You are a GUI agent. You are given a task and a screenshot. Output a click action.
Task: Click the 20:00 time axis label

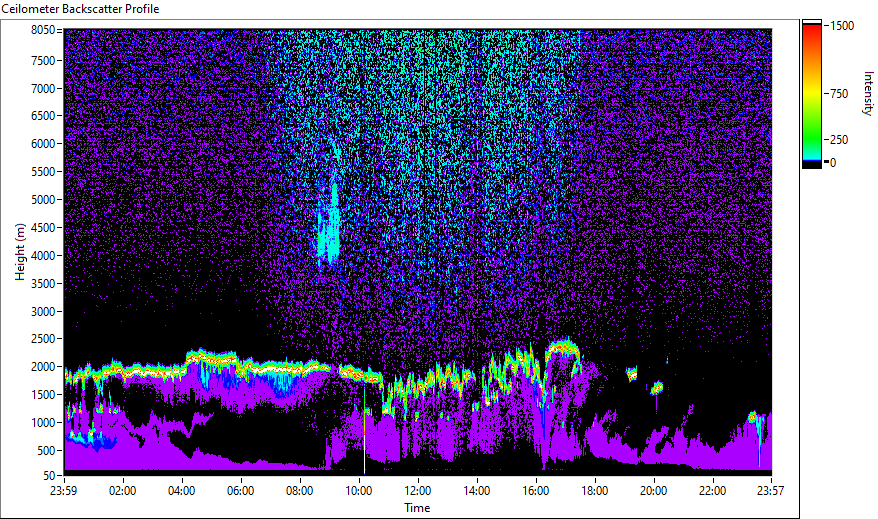tap(653, 491)
